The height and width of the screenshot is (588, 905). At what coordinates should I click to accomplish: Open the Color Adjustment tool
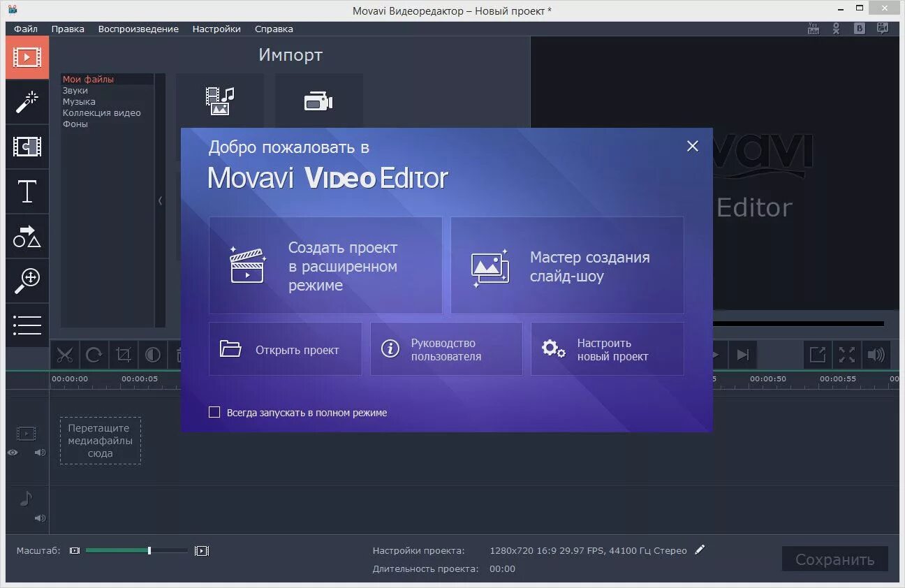click(153, 355)
